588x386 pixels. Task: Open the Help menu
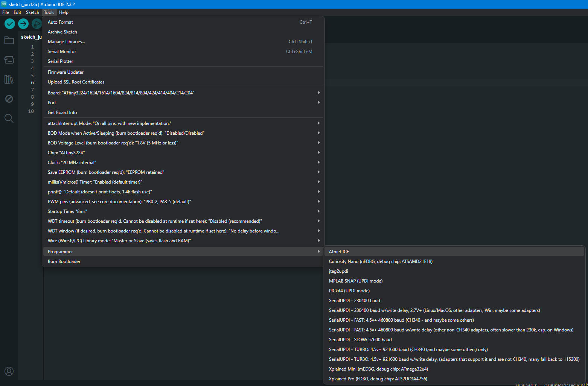click(x=64, y=12)
